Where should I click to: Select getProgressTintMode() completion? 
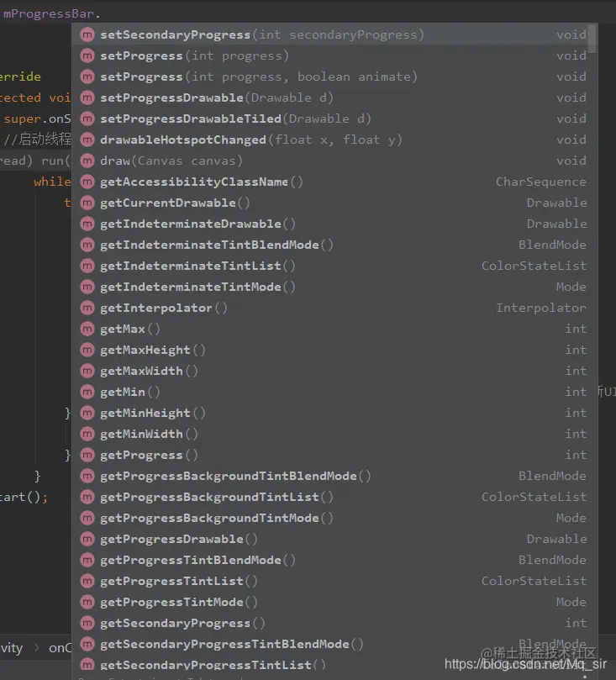coord(333,602)
